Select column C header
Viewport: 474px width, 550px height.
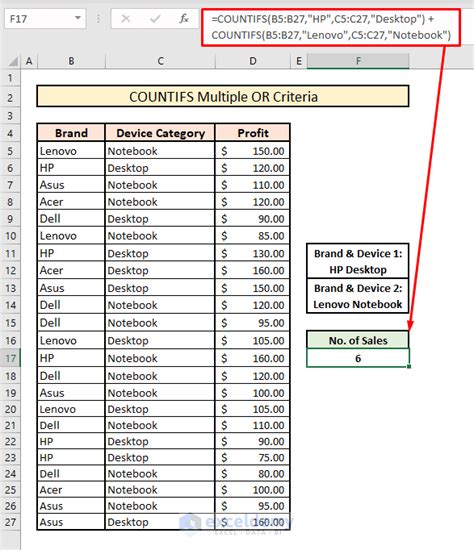[x=160, y=61]
